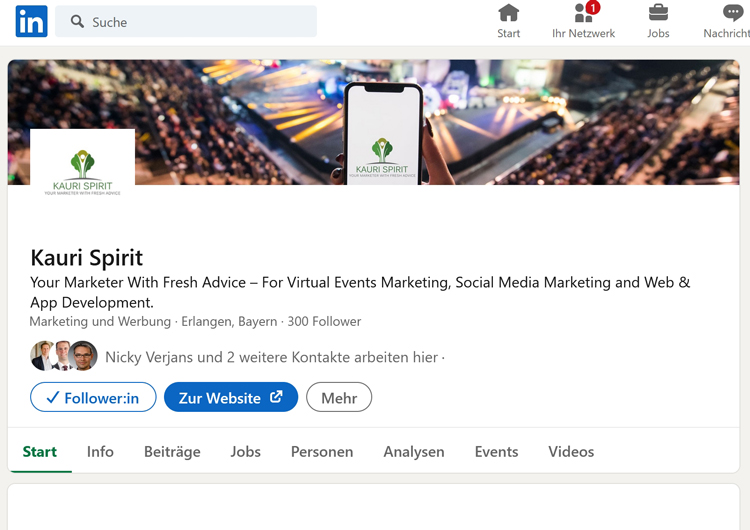Open Ihr Netzwerk people icon
This screenshot has width=750, height=530.
point(583,13)
